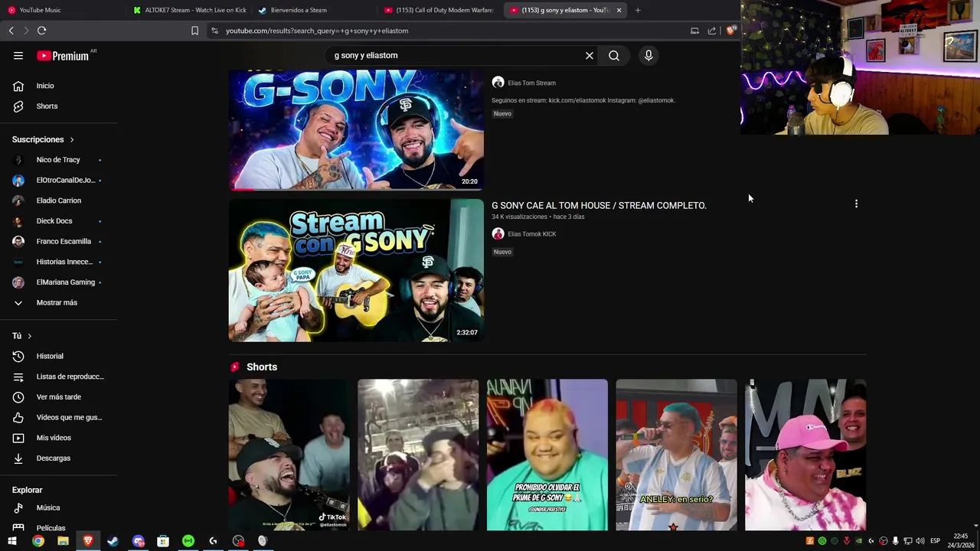
Task: Close the g sony y eliastom tab
Action: pyautogui.click(x=619, y=10)
